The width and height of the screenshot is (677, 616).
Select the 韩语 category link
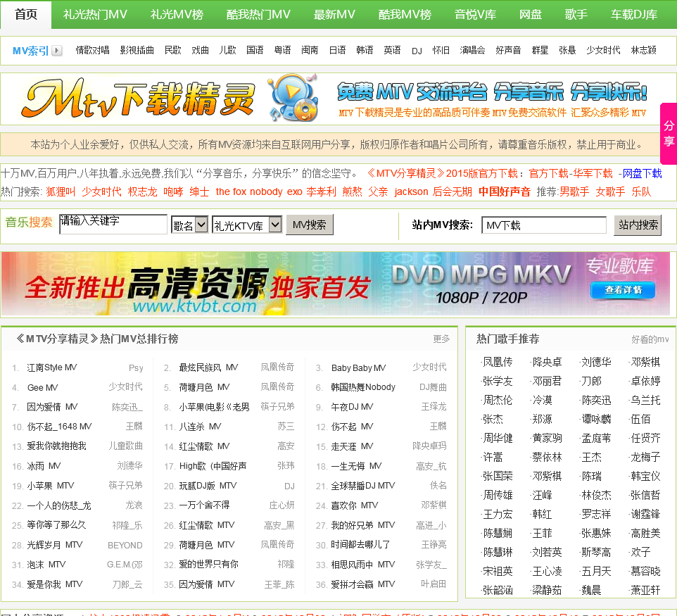click(x=365, y=51)
